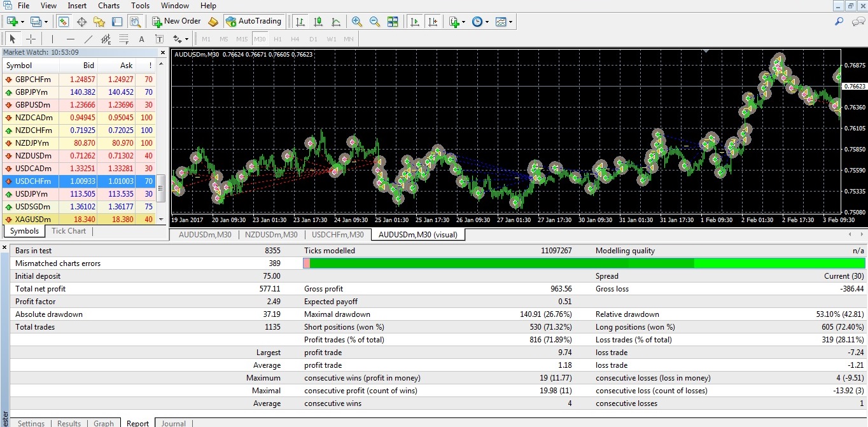The image size is (868, 427).
Task: Switch to the Tick Chart tab
Action: coord(69,231)
